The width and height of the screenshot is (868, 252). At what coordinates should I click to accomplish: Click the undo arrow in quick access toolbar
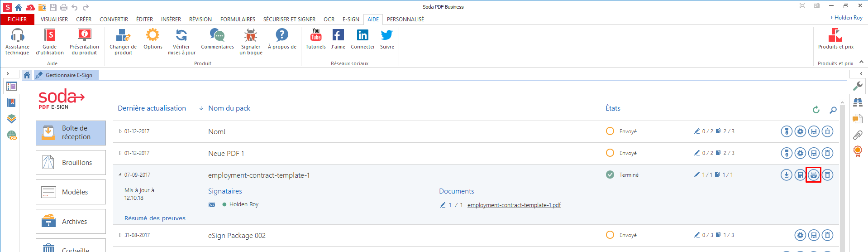[75, 7]
